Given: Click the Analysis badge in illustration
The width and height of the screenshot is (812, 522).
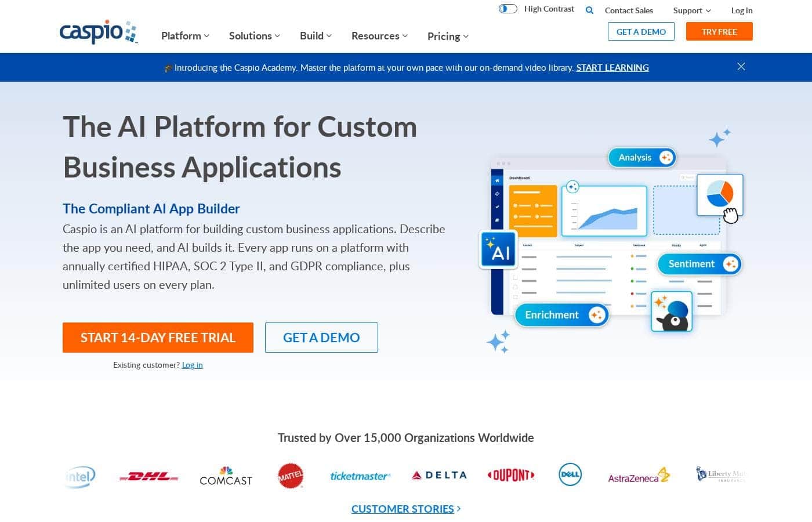Looking at the screenshot, I should (642, 158).
